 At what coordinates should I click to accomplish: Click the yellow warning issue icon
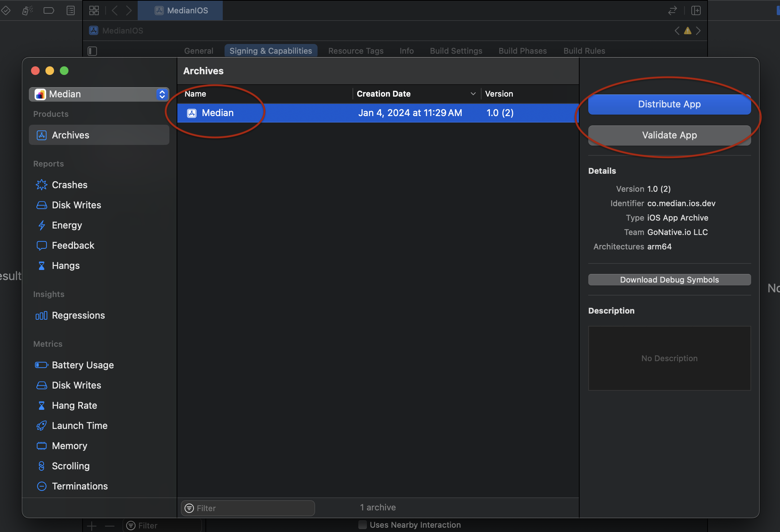[x=688, y=31]
